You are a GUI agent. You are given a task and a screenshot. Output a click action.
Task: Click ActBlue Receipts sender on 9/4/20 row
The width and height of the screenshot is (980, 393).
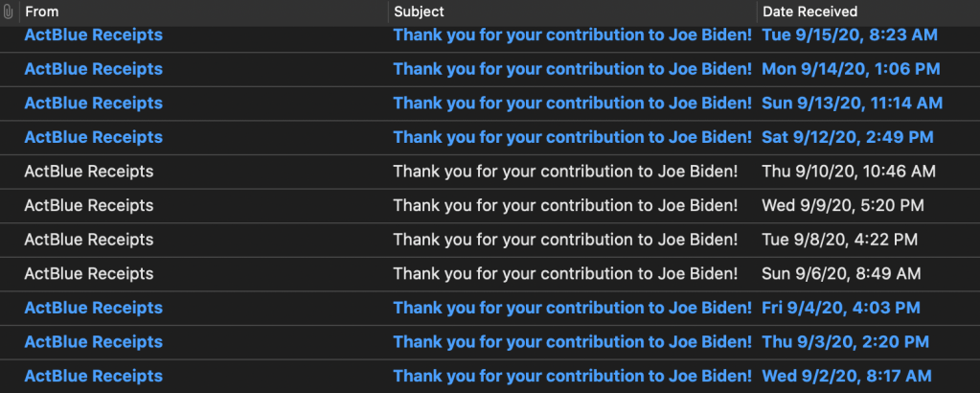coord(93,308)
